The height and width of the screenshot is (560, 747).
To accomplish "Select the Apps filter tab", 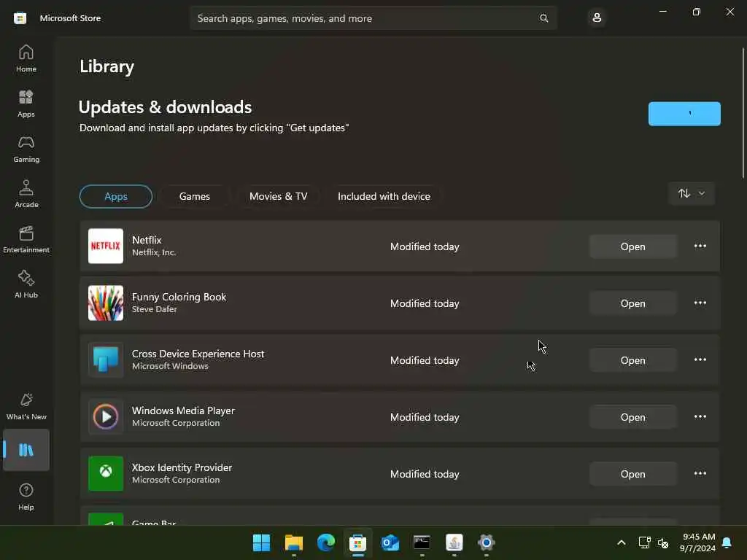I will pos(116,196).
